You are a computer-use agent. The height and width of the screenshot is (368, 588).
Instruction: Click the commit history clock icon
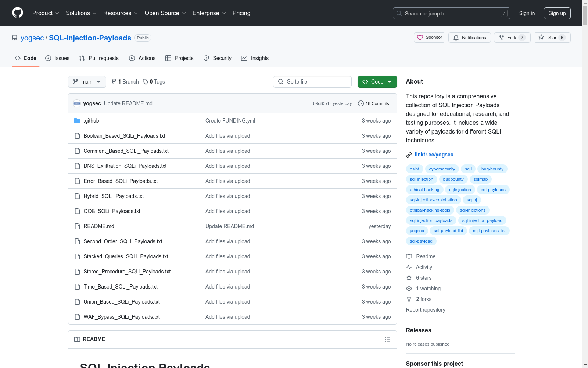(361, 103)
